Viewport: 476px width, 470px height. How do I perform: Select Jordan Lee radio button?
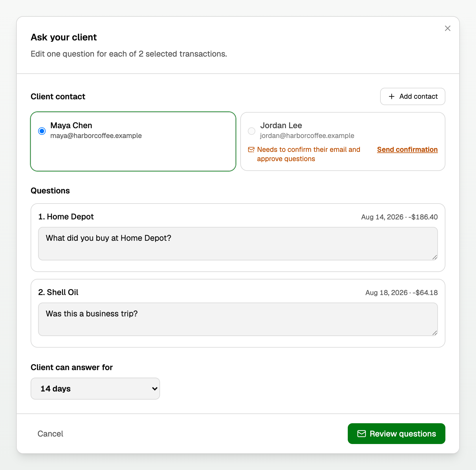coord(252,131)
